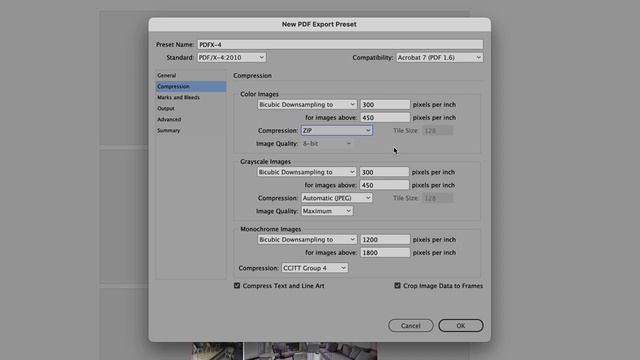
Task: Click Grayscale Images 450 threshold field
Action: tap(384, 185)
